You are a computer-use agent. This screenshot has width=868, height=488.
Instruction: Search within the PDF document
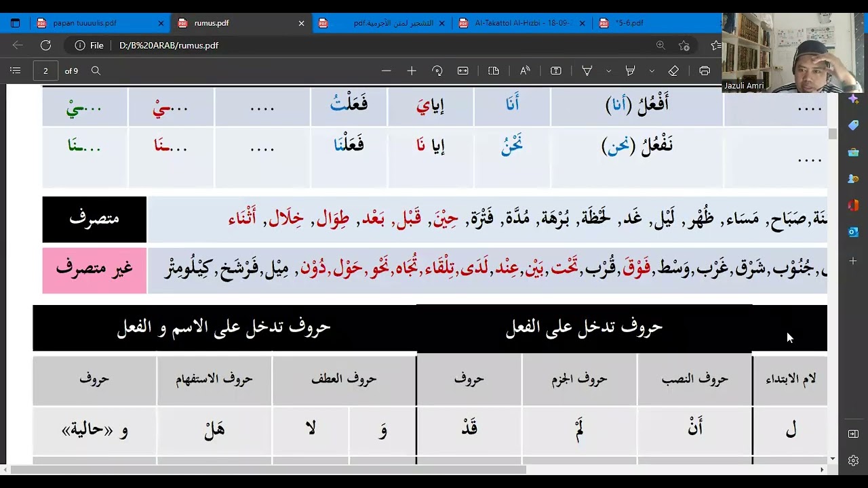click(96, 70)
